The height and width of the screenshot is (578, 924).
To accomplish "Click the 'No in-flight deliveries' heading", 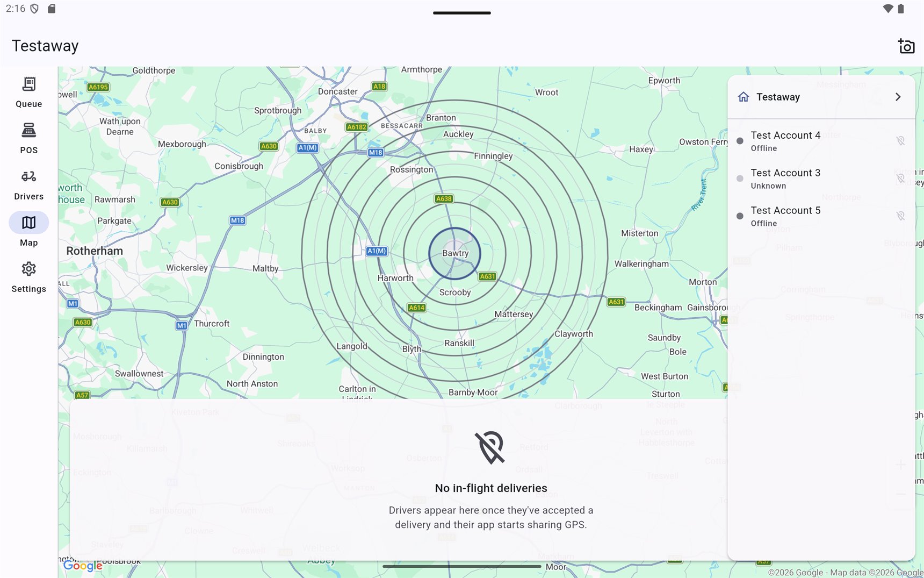I will [491, 488].
